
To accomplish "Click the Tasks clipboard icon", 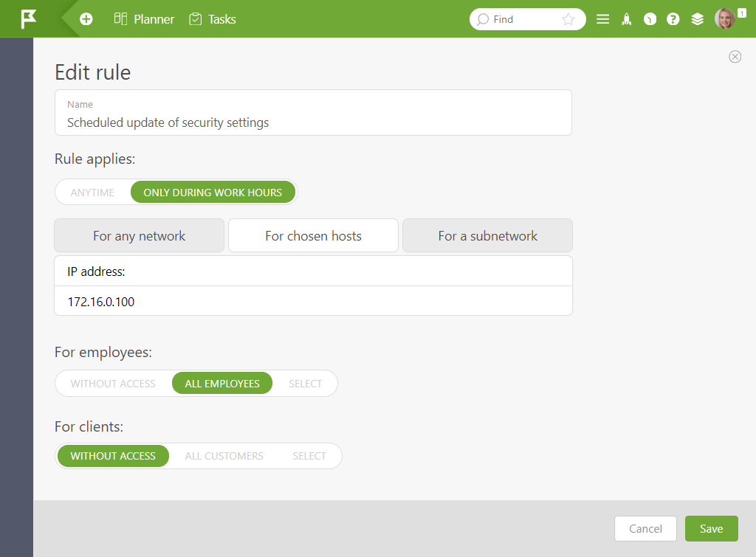I will pos(195,18).
